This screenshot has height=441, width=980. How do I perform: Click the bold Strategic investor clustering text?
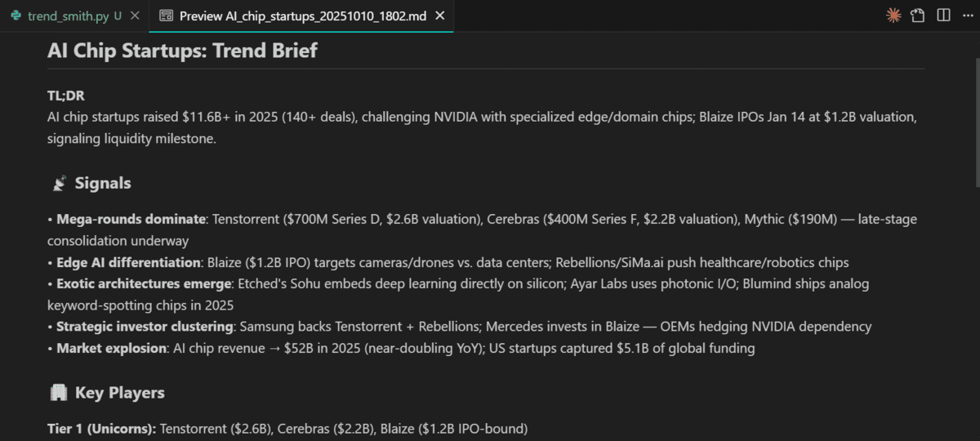tap(145, 327)
